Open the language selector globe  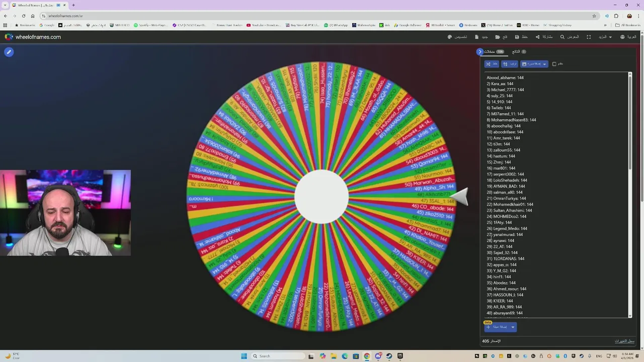628,37
